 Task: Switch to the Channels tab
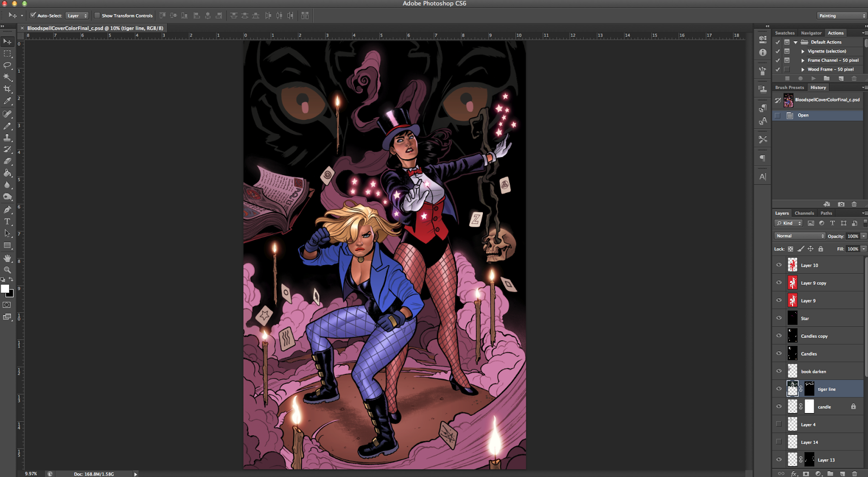[x=804, y=213]
